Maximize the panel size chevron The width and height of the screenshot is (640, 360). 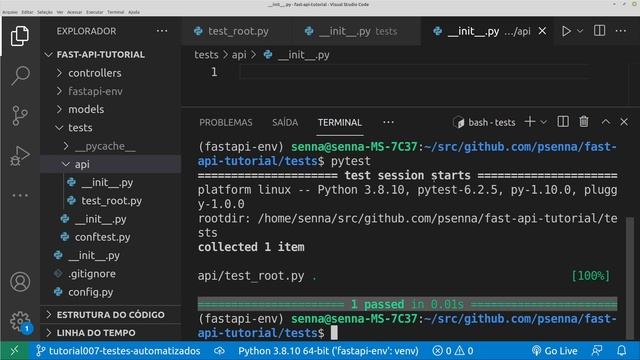click(606, 122)
